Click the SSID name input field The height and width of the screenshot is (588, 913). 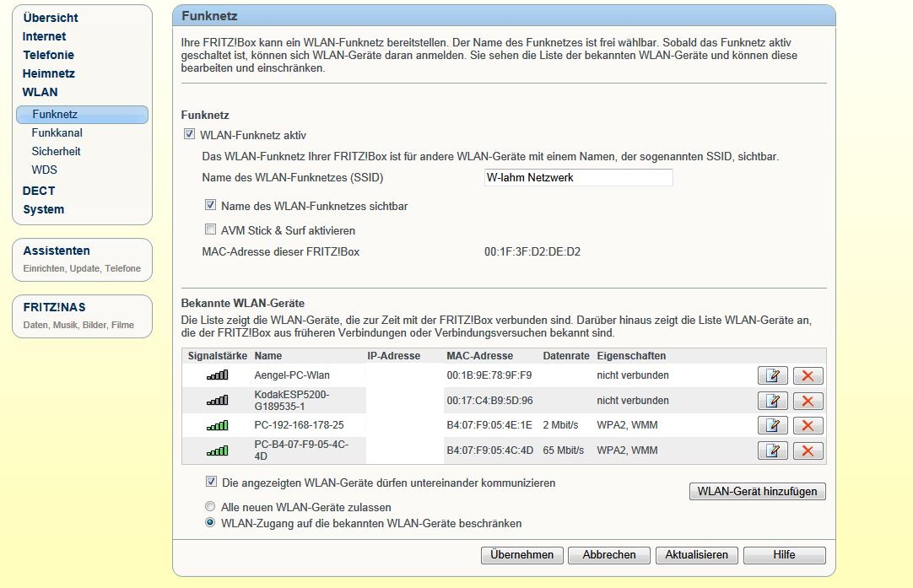coord(578,177)
